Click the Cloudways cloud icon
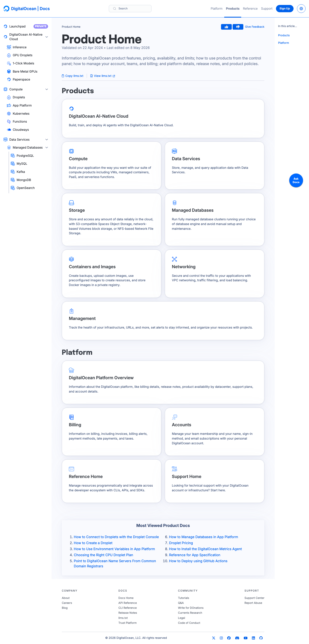Viewport: 309px width, 644px height. (9, 130)
